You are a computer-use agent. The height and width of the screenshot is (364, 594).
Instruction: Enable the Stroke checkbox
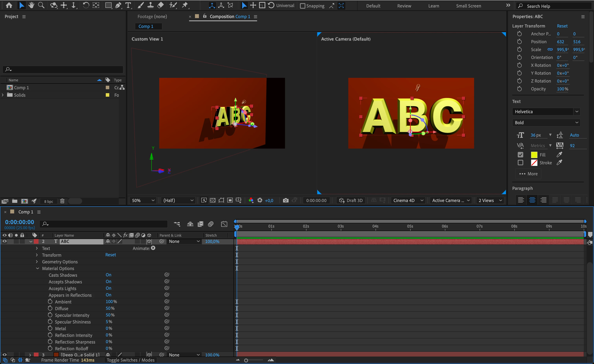click(x=520, y=163)
